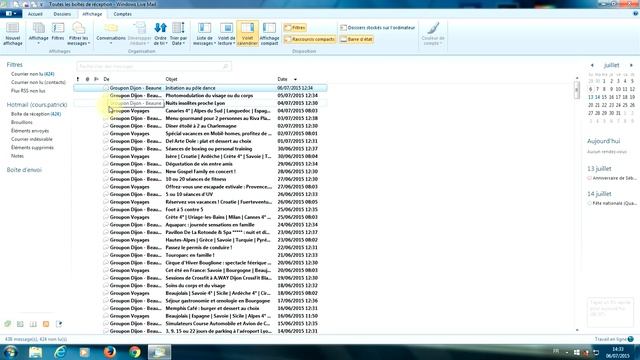Open the Éléments envoyés folder
Image resolution: width=640 pixels, height=360 pixels.
coord(30,131)
